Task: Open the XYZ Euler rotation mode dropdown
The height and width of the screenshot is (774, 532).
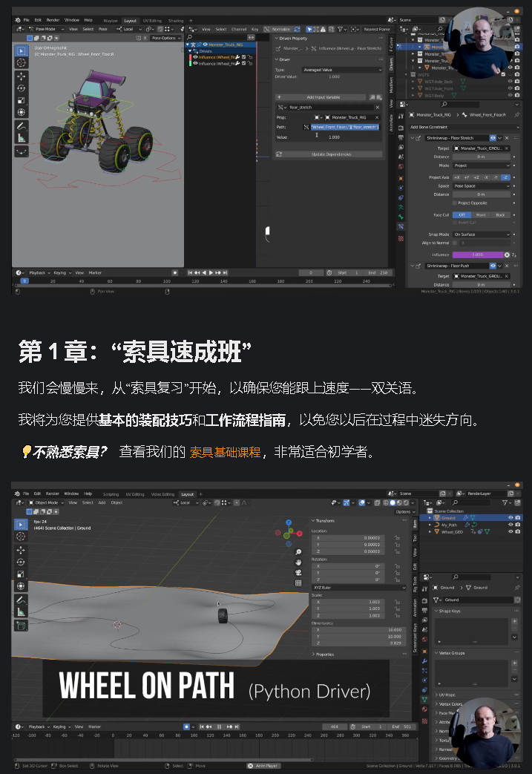Action: [x=359, y=588]
